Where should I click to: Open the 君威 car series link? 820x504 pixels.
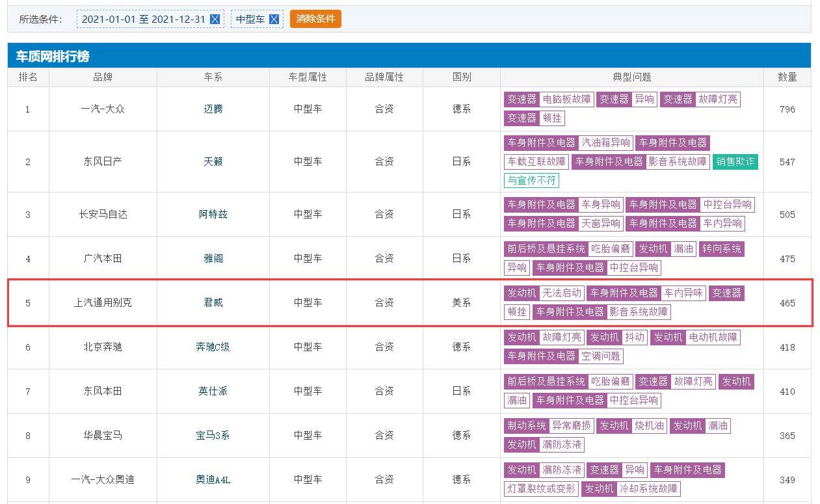213,302
